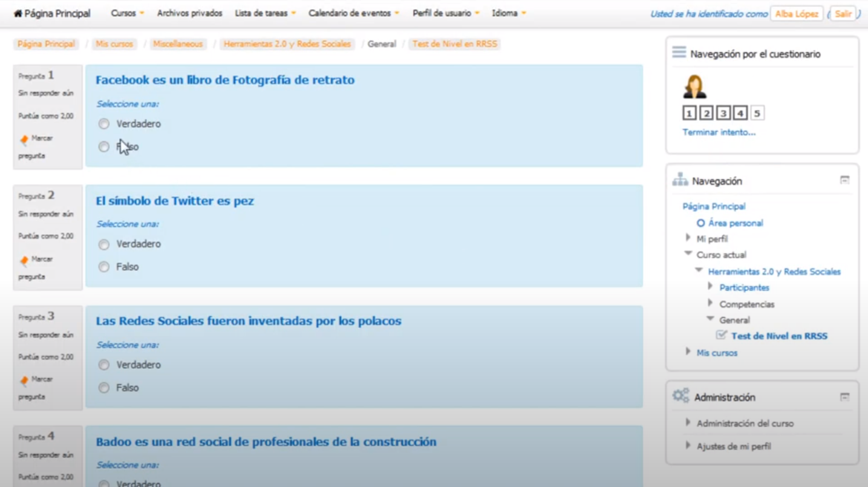This screenshot has height=487, width=868.
Task: Select Falso for the Twitter symbol question
Action: [x=104, y=267]
